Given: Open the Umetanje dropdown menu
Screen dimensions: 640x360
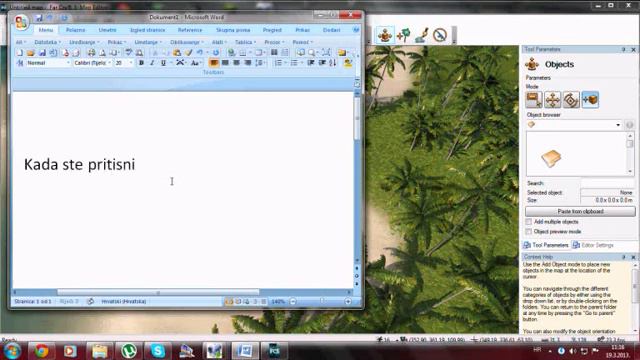Looking at the screenshot, I should 148,42.
